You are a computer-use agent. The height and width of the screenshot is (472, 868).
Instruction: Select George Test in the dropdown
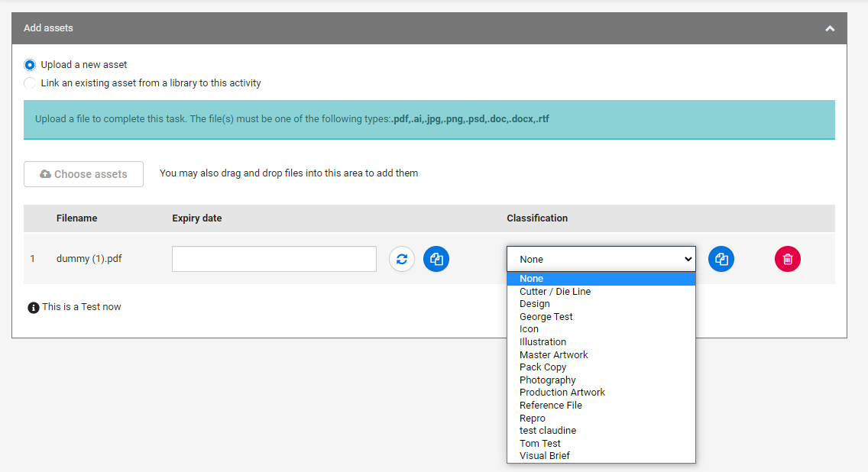click(546, 317)
